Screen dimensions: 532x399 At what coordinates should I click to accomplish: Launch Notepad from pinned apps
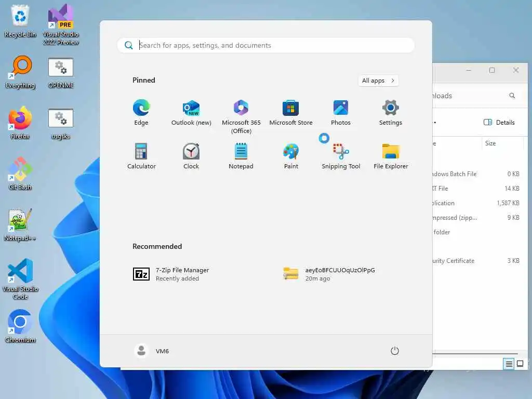[241, 156]
